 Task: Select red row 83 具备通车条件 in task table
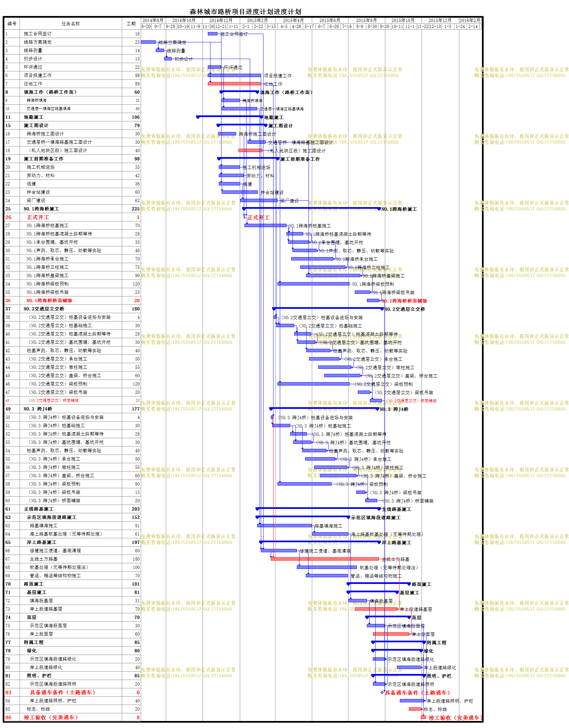[x=72, y=692]
